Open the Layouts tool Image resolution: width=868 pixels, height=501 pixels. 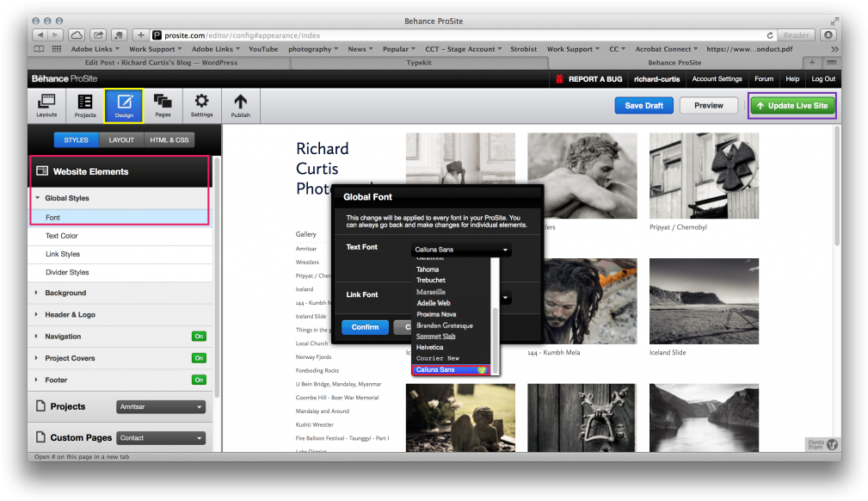coord(46,105)
